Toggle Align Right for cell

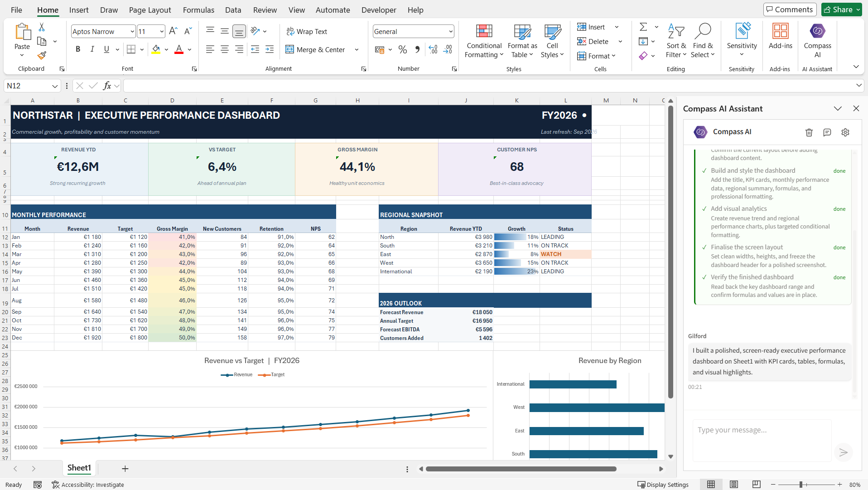click(x=239, y=49)
